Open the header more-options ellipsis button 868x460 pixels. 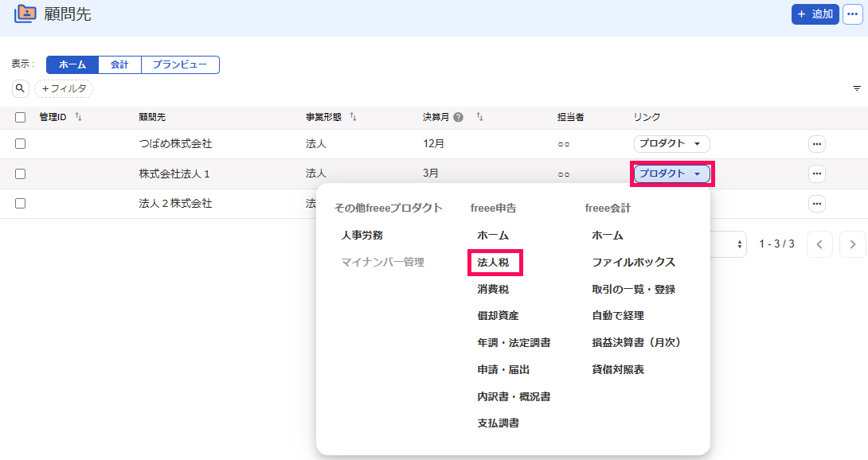coord(853,14)
